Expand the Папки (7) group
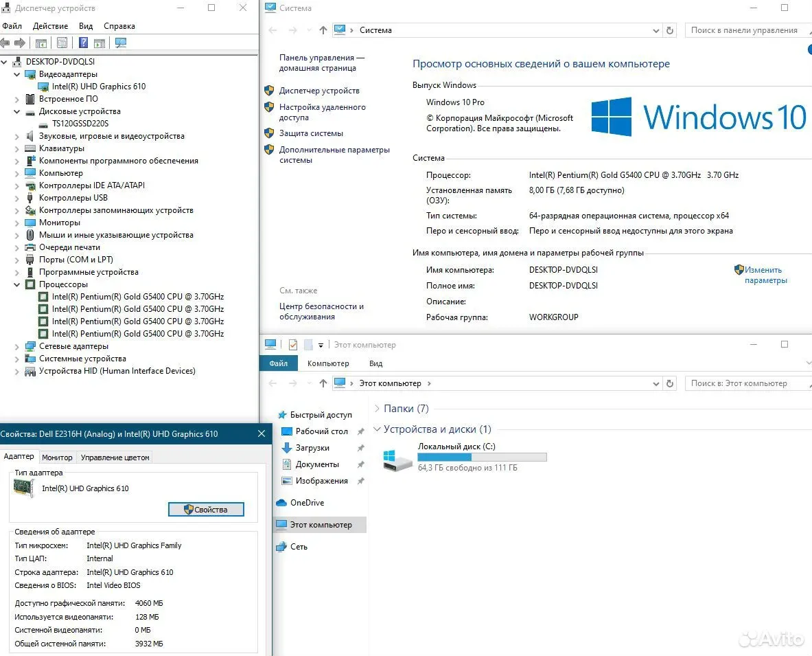Screen dimensions: 812x656 pyautogui.click(x=377, y=408)
